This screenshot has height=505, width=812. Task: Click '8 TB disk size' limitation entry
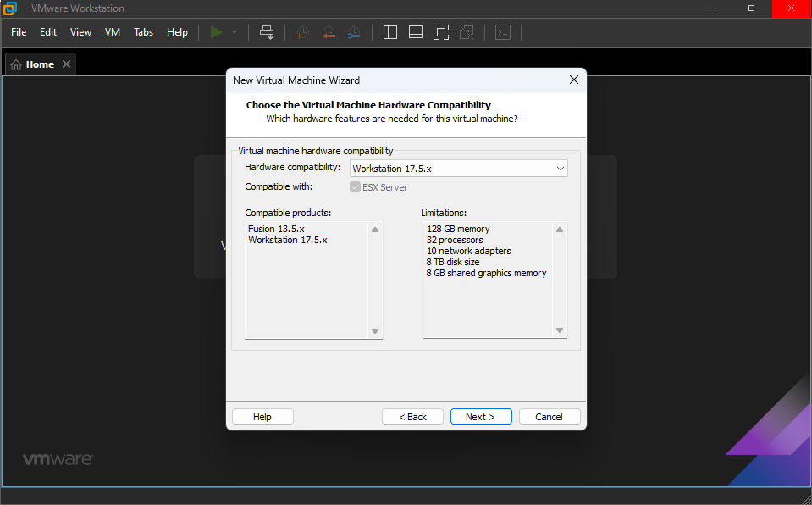[x=453, y=262]
